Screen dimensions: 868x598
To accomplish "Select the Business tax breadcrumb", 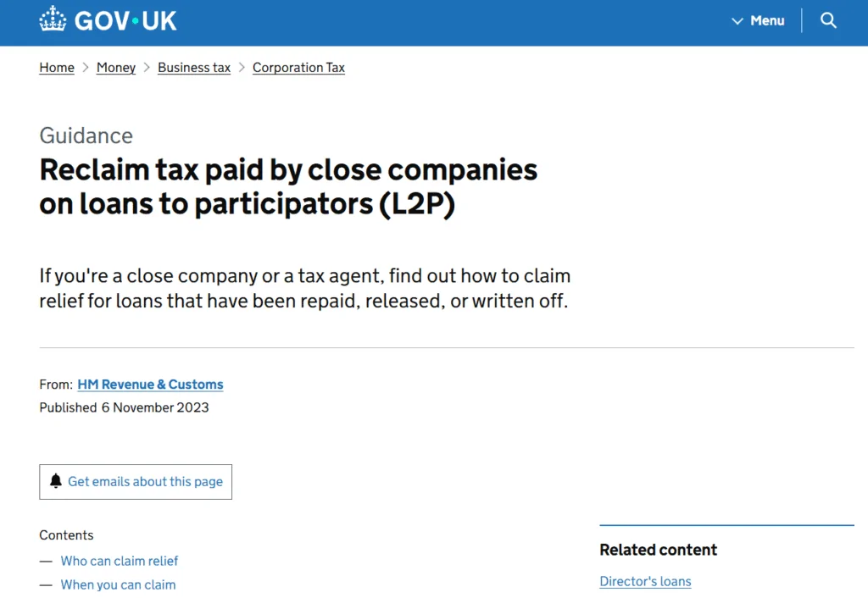I will tap(194, 68).
